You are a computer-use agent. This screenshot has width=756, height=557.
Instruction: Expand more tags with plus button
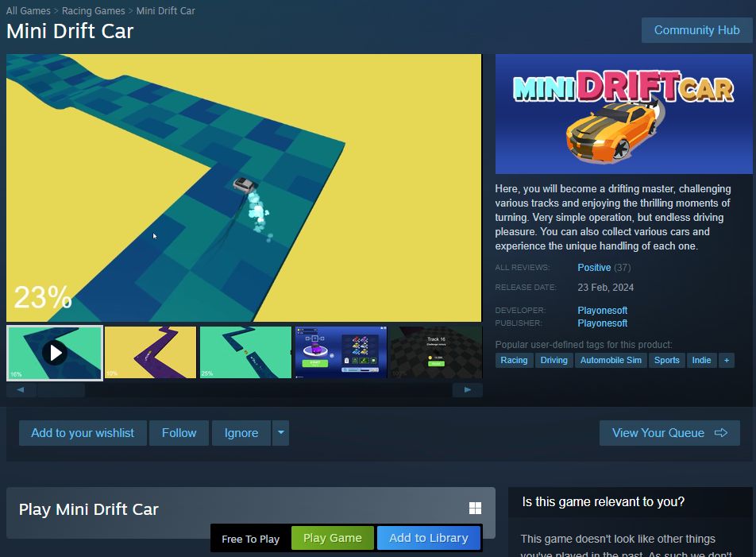click(x=726, y=360)
